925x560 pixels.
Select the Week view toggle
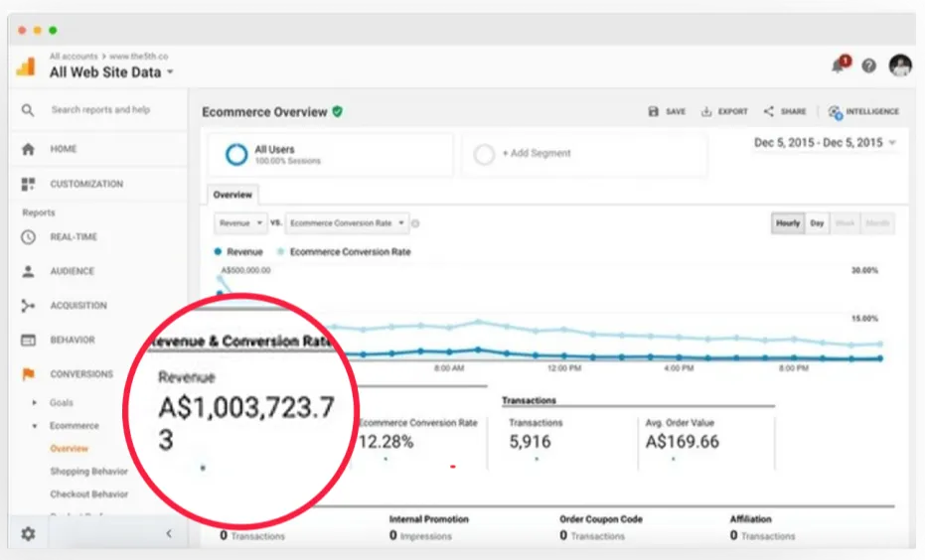(845, 223)
